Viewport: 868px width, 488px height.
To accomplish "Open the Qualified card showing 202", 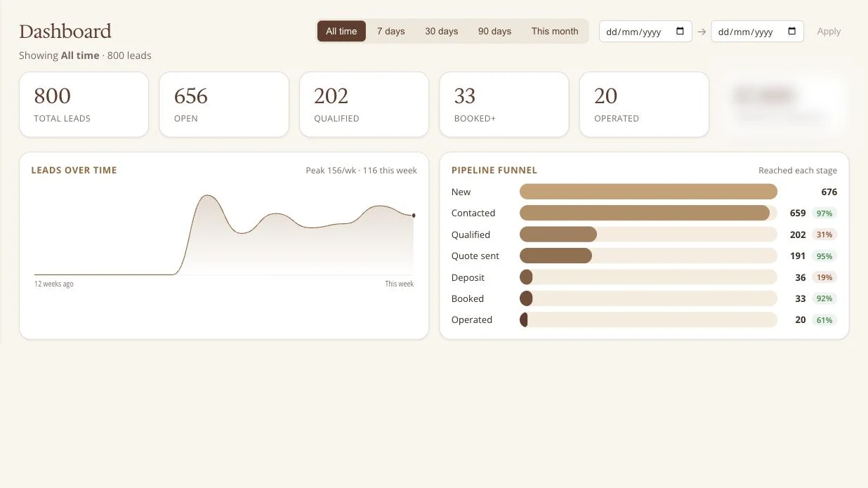I will (x=364, y=105).
